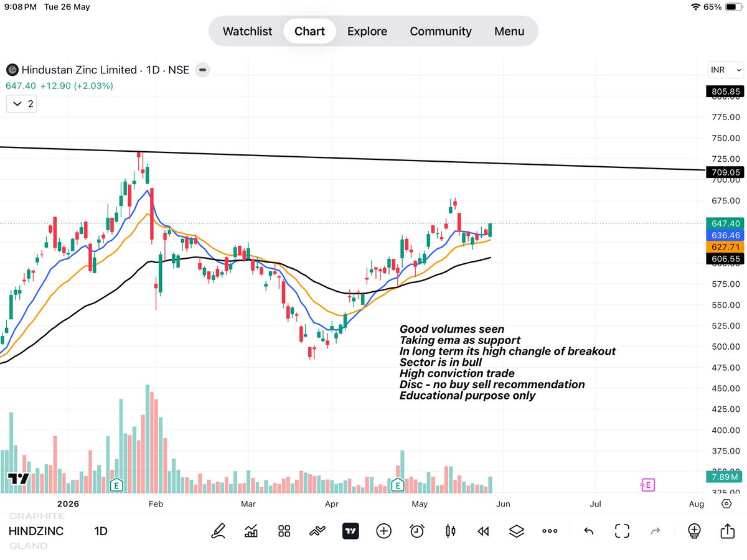Open more options three-dots icon
The height and width of the screenshot is (560, 747).
550,531
